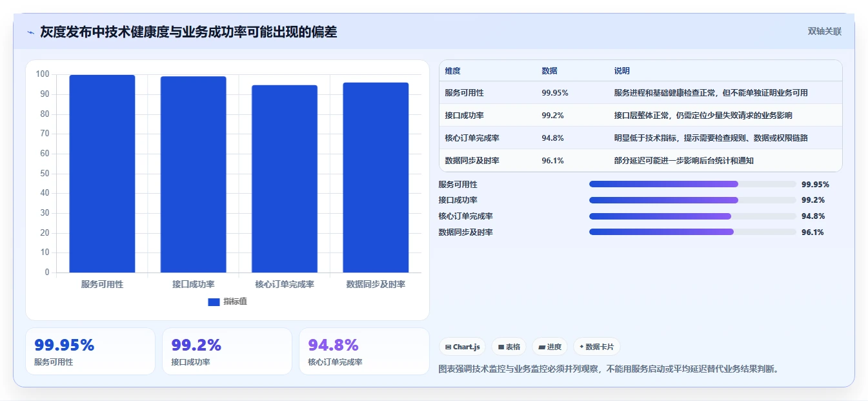The width and height of the screenshot is (868, 401).
Task: Click the blue 指标值 legend color box
Action: 214,302
